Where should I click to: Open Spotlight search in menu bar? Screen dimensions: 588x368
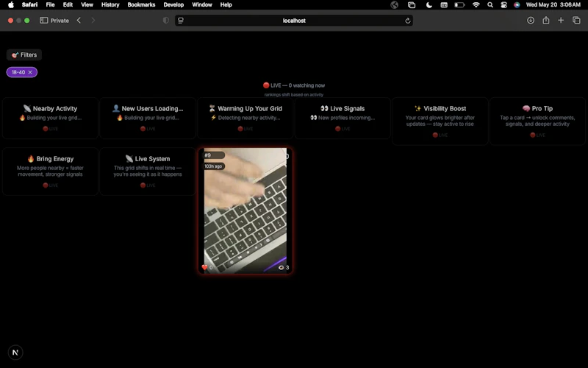pos(490,5)
